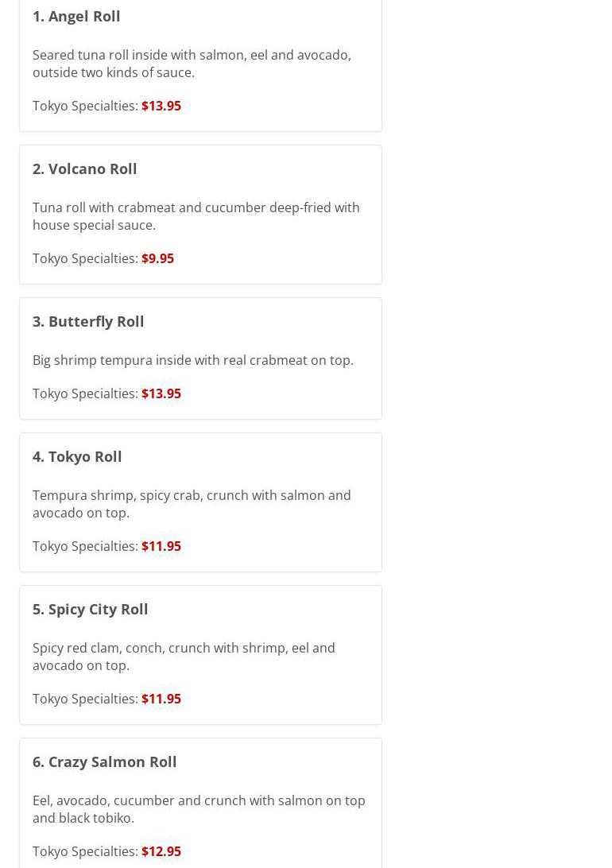
Task: Select the Spicy City Roll $11.95 price
Action: tap(161, 699)
